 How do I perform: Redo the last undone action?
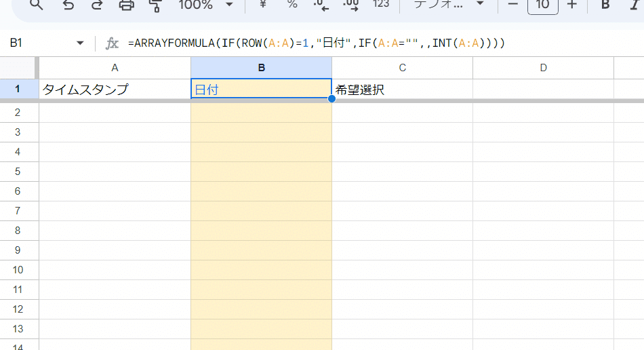pyautogui.click(x=97, y=5)
